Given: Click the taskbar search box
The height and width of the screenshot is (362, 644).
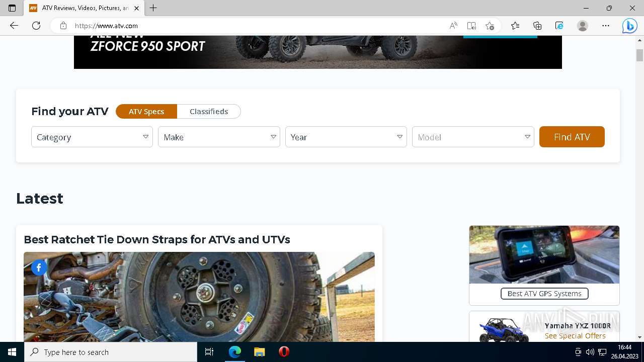Looking at the screenshot, I should pyautogui.click(x=111, y=352).
